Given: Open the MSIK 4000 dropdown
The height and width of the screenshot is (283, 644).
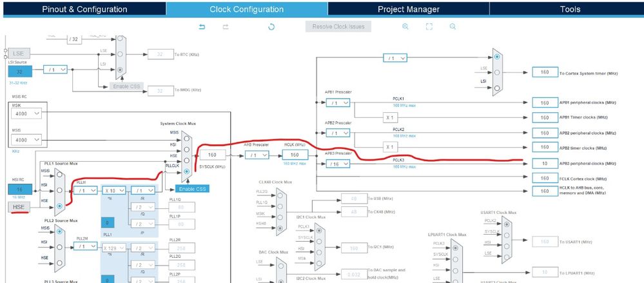Looking at the screenshot, I should [x=26, y=113].
